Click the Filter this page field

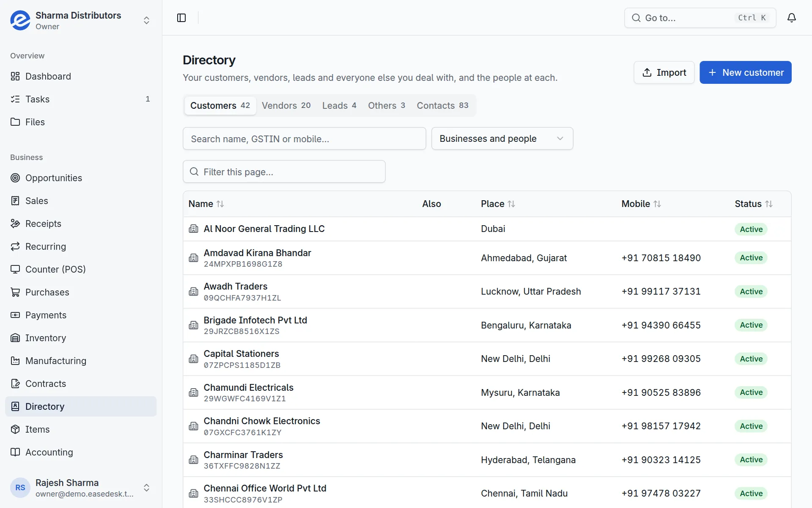[284, 171]
